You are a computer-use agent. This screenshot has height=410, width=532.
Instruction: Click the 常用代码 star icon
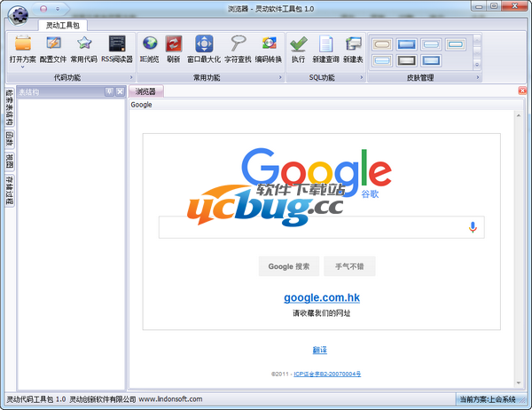84,43
